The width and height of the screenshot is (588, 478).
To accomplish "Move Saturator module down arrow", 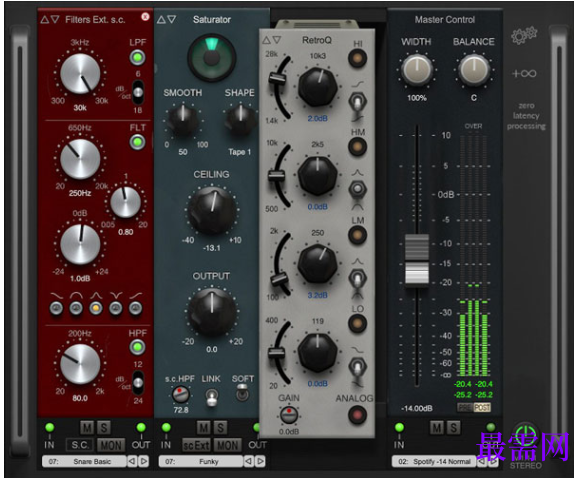I will pyautogui.click(x=172, y=19).
